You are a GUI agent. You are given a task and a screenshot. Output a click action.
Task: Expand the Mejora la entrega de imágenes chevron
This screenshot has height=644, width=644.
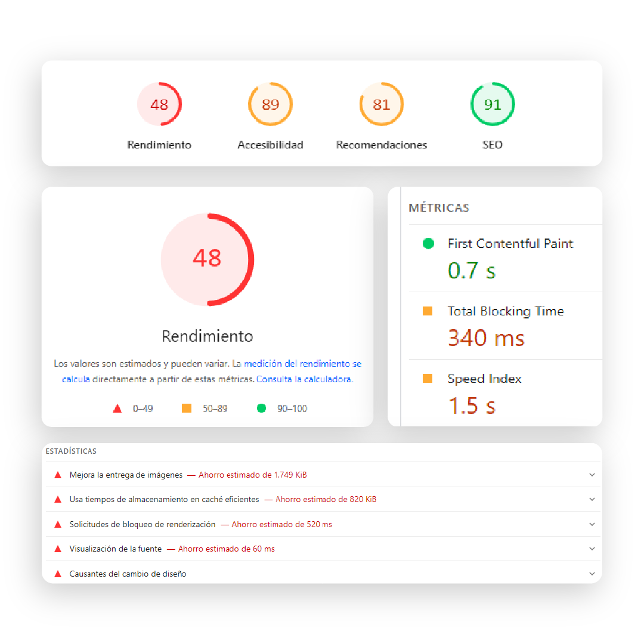(x=592, y=475)
